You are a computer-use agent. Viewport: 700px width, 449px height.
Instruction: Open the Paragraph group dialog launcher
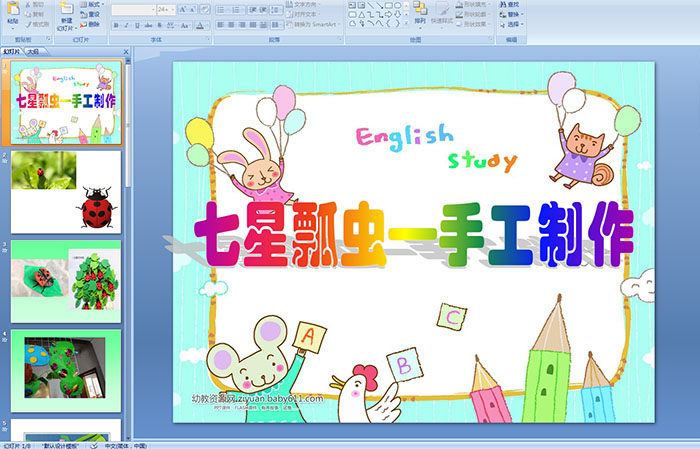click(341, 39)
